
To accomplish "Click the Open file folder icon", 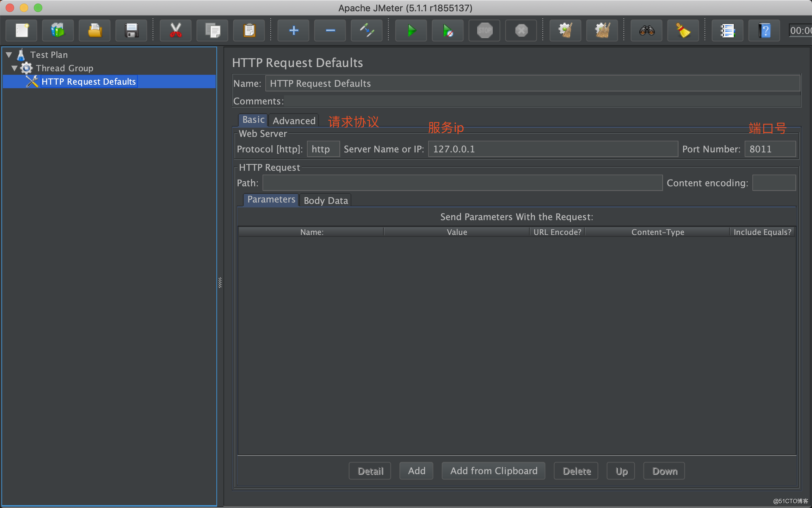I will (x=95, y=31).
